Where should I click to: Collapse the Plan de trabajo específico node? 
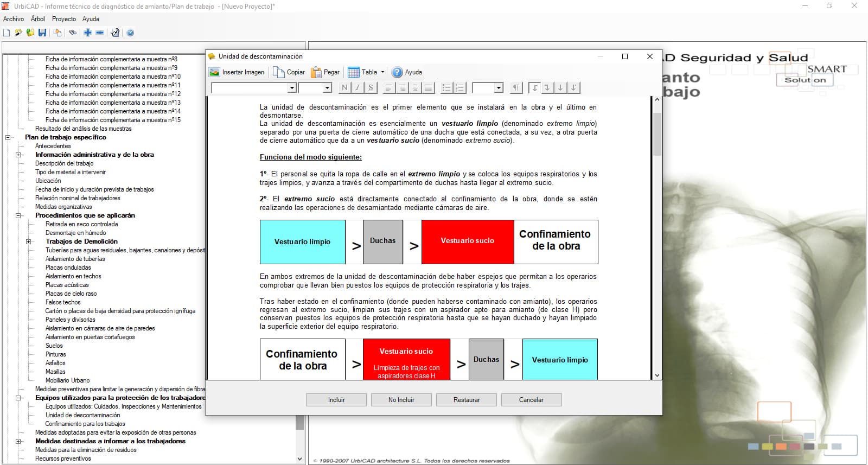tap(8, 137)
